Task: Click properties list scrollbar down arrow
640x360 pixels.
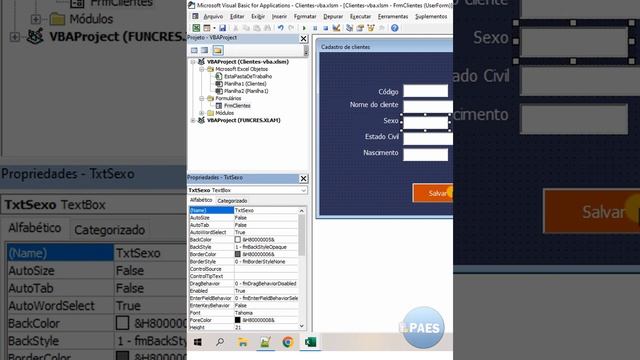Action: click(302, 326)
